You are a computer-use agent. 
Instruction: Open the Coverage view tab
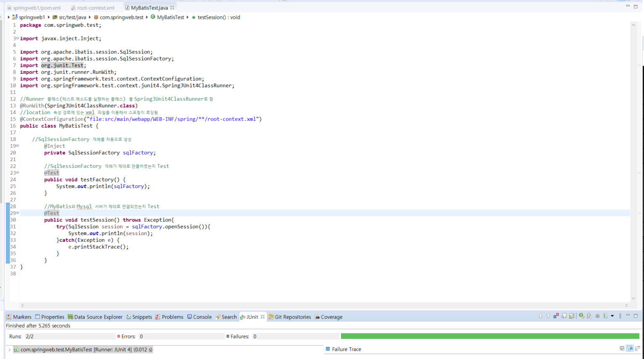pos(329,317)
